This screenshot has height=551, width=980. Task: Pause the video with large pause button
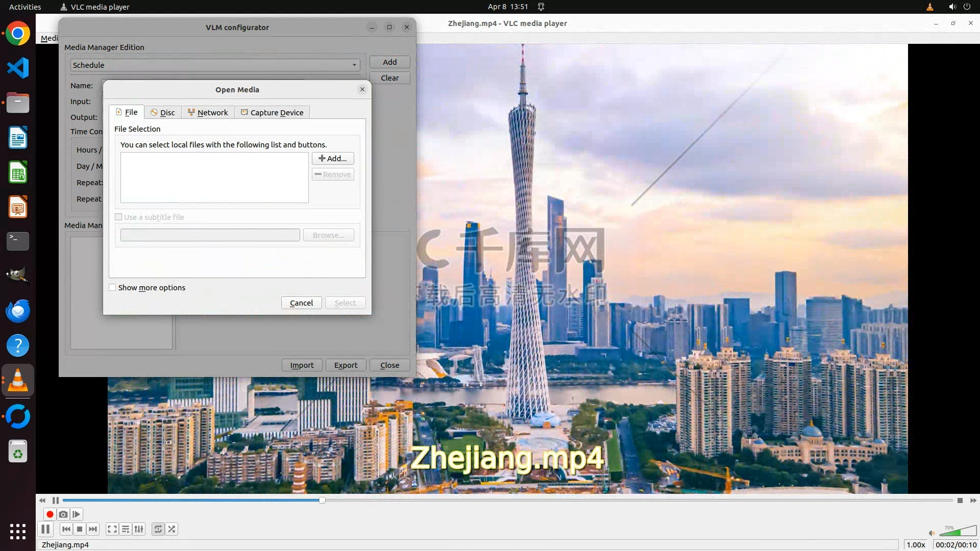(45, 529)
